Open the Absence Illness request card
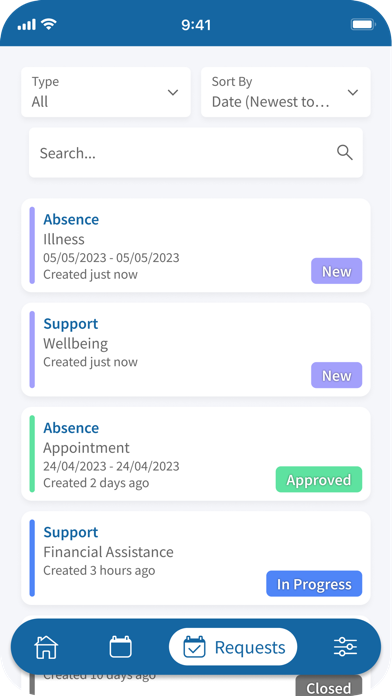 point(196,245)
